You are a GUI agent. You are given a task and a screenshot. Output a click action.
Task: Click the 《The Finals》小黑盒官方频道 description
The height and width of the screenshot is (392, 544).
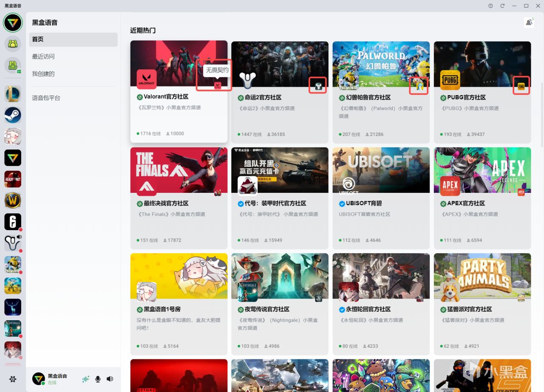click(x=171, y=214)
